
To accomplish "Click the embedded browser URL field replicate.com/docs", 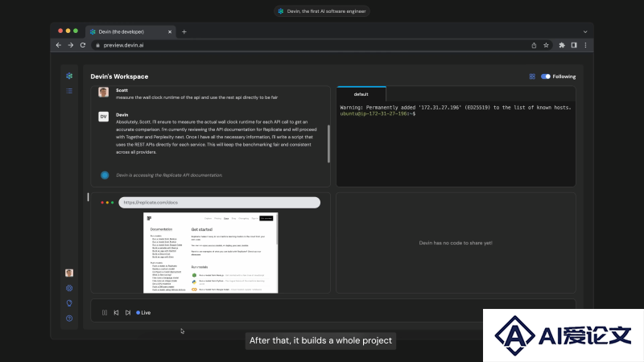I will [x=219, y=203].
